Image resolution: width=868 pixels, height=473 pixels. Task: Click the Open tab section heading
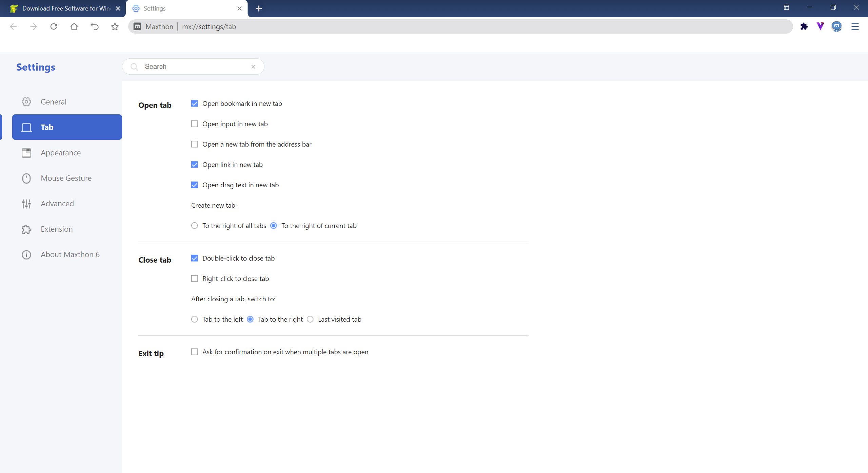(x=155, y=105)
